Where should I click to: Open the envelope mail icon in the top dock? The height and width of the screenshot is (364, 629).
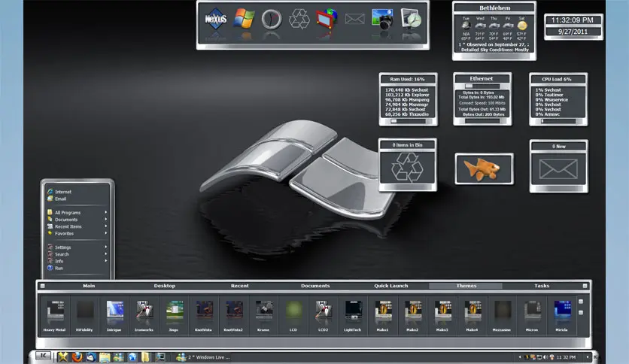pos(354,19)
